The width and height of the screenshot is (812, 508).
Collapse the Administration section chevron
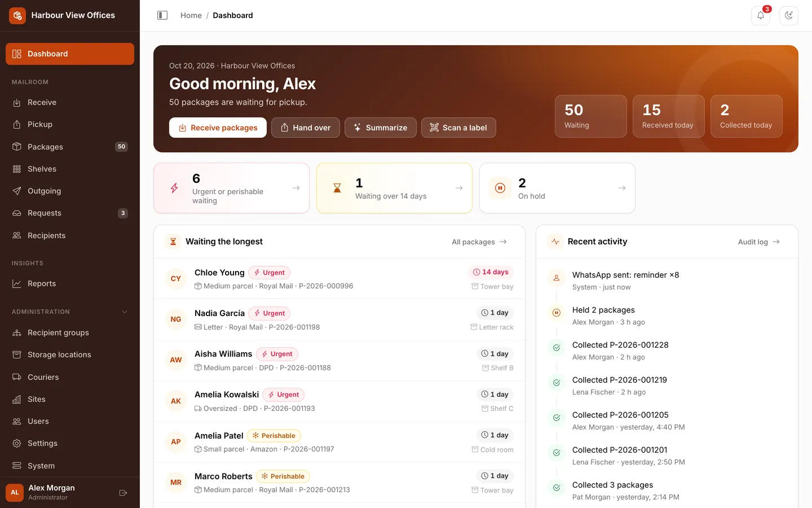coord(125,312)
